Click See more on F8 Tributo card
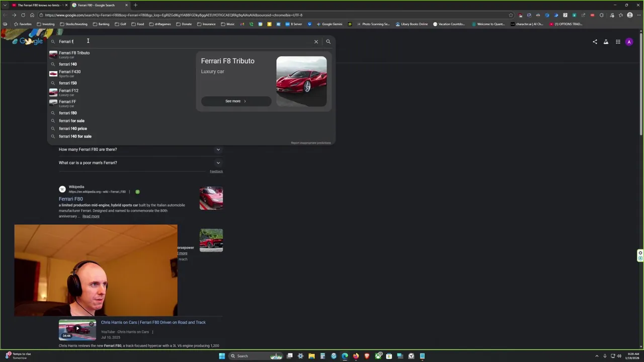 point(236,101)
